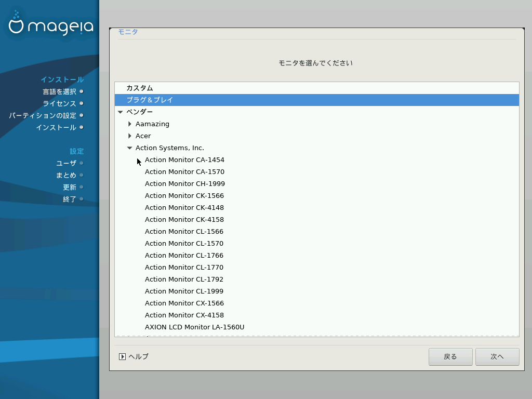Click the まとめ sidebar step
The height and width of the screenshot is (399, 532).
pos(66,176)
